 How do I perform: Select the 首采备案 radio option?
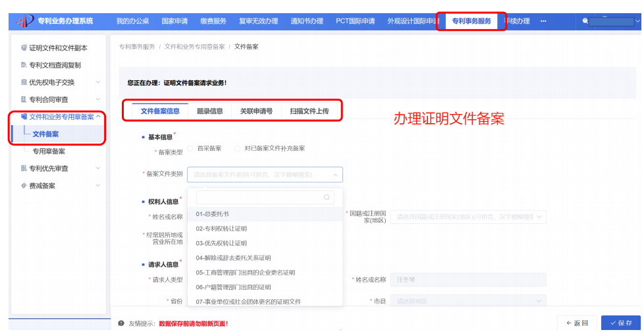pos(190,148)
